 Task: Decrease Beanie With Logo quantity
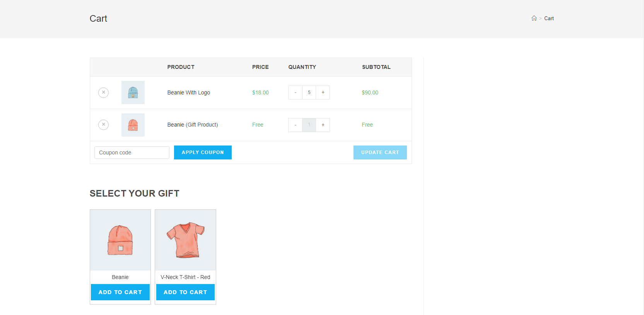[295, 92]
